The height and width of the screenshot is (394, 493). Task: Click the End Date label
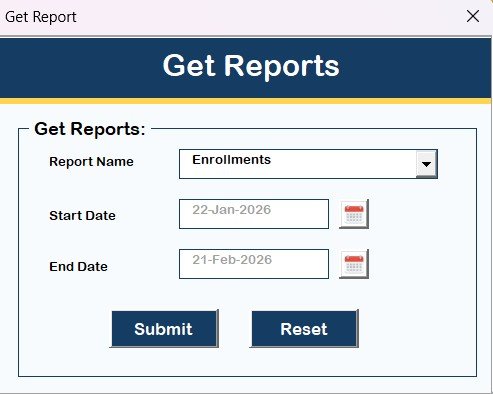pyautogui.click(x=78, y=267)
